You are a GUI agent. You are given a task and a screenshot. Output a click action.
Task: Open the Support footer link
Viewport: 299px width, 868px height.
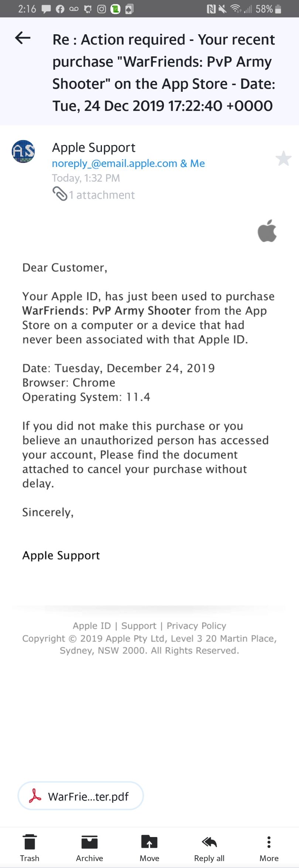(139, 626)
